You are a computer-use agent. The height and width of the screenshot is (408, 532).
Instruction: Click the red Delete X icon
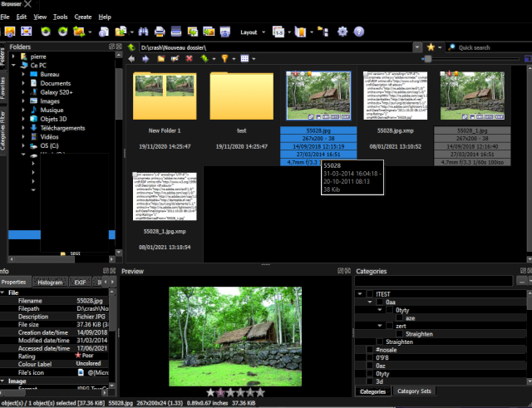[190, 59]
